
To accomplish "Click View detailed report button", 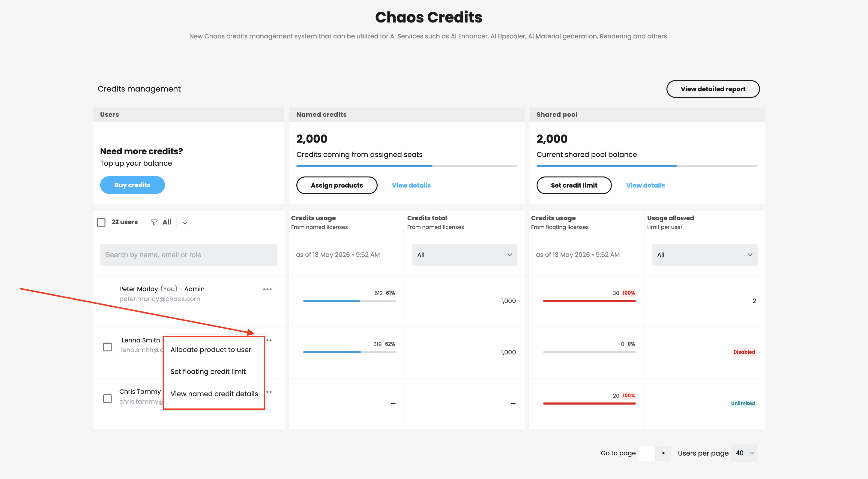I will [713, 89].
